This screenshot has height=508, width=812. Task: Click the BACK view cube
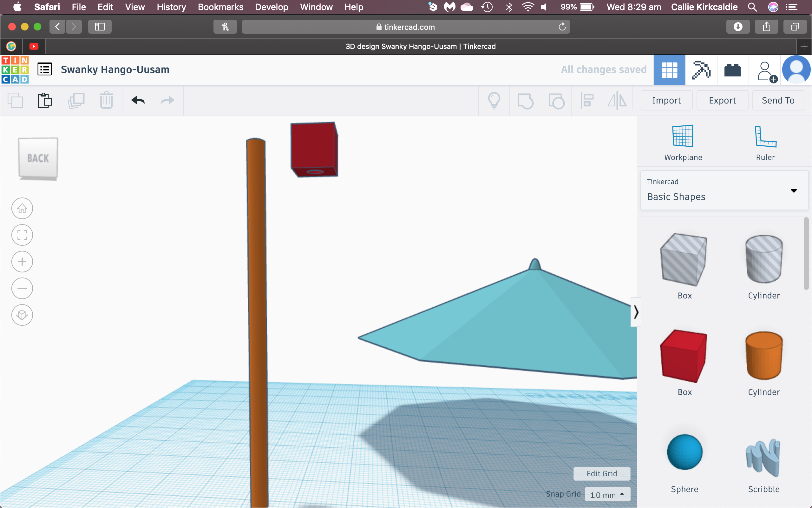coord(38,158)
